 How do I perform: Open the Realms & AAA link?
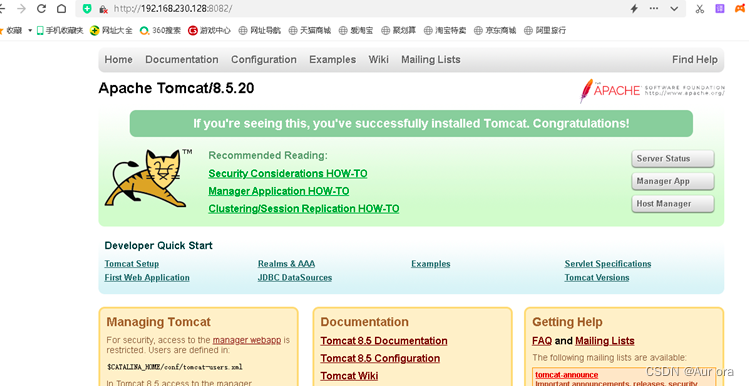(x=286, y=264)
